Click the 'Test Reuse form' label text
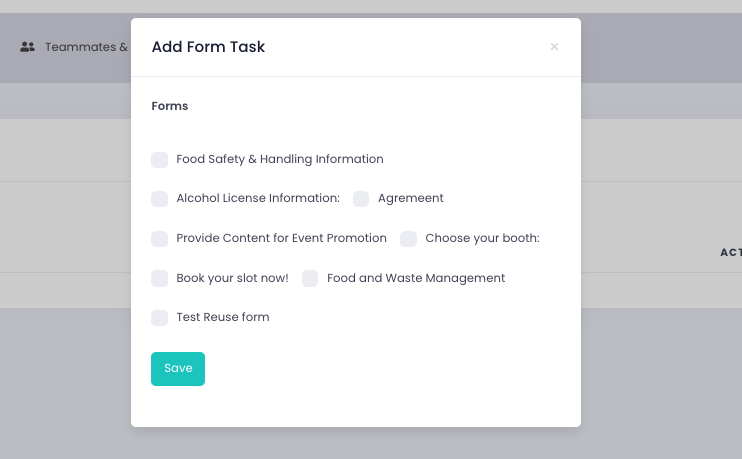Screen dimensions: 742x459 coord(223,318)
